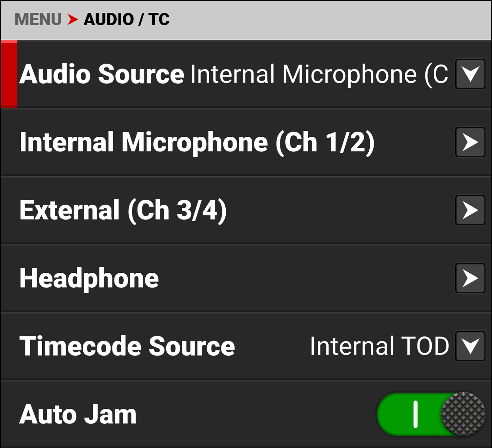
Task: Click the textured Auto Jam switch knob
Action: click(463, 414)
